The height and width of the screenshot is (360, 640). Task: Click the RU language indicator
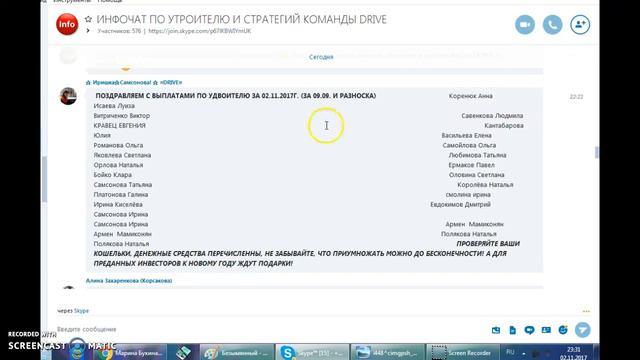coord(510,352)
